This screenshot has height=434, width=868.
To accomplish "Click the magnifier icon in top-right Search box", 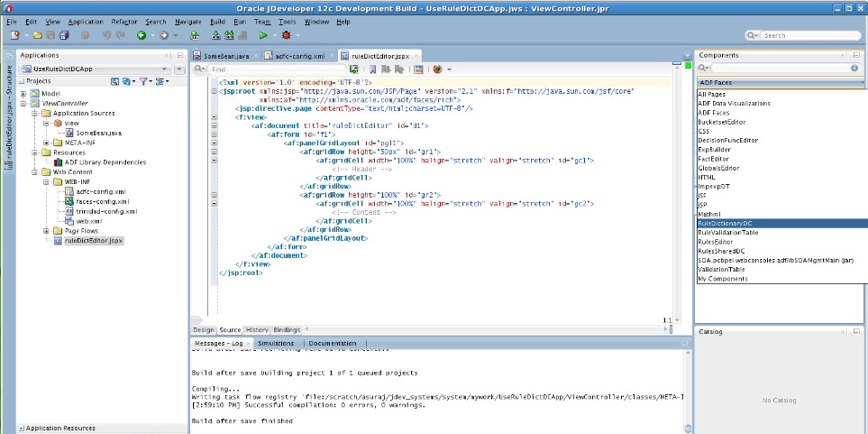I will tap(752, 35).
